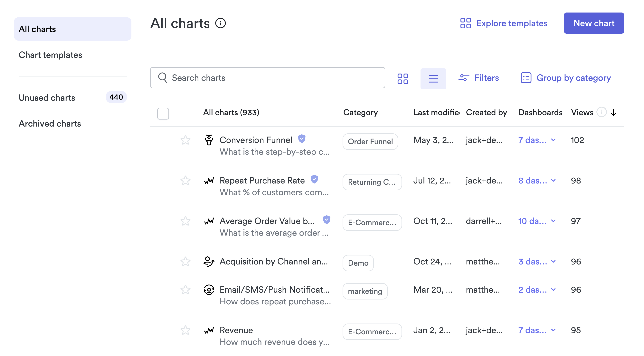Toggle the select all charts checkbox

(163, 114)
